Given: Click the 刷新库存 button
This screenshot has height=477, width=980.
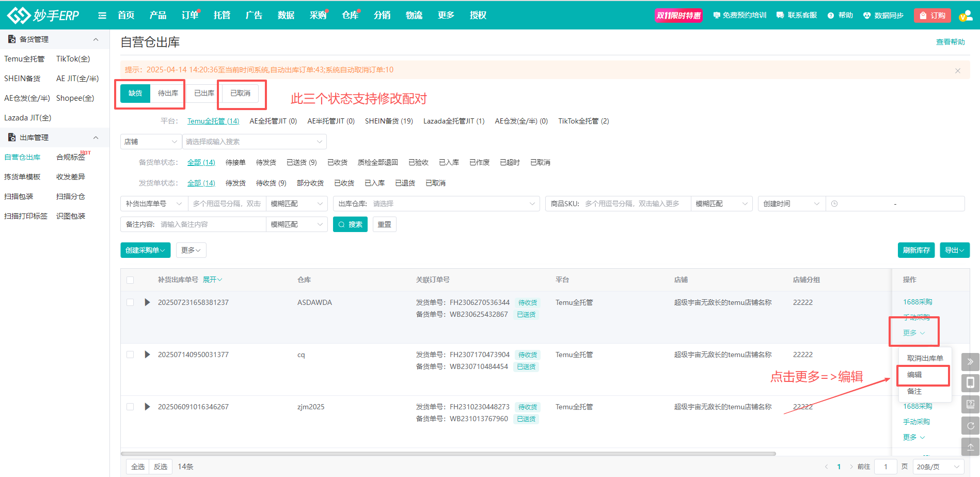Looking at the screenshot, I should click(x=916, y=250).
